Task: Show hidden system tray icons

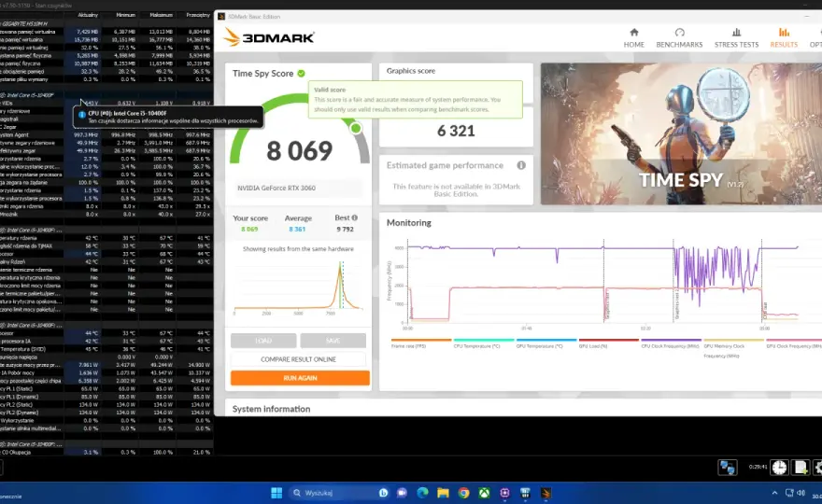Action: pos(774,493)
